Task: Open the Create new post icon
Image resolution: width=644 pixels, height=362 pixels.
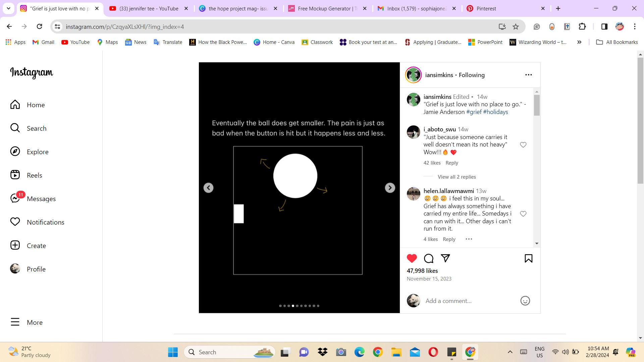Action: (x=15, y=245)
